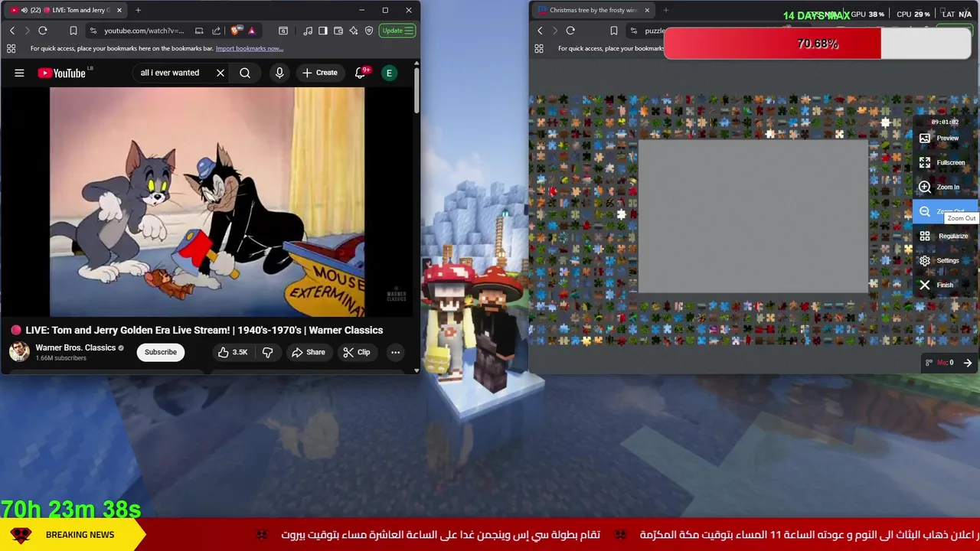Create a Clip of the video

pos(357,352)
